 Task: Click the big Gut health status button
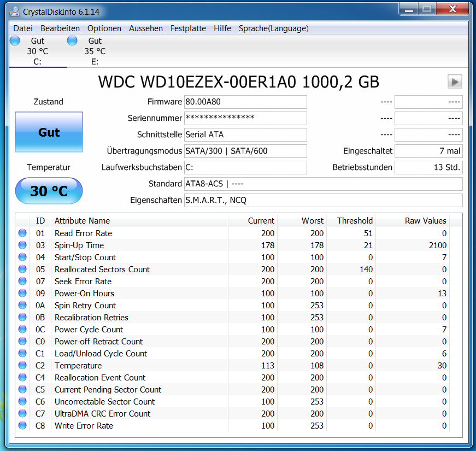pos(49,132)
